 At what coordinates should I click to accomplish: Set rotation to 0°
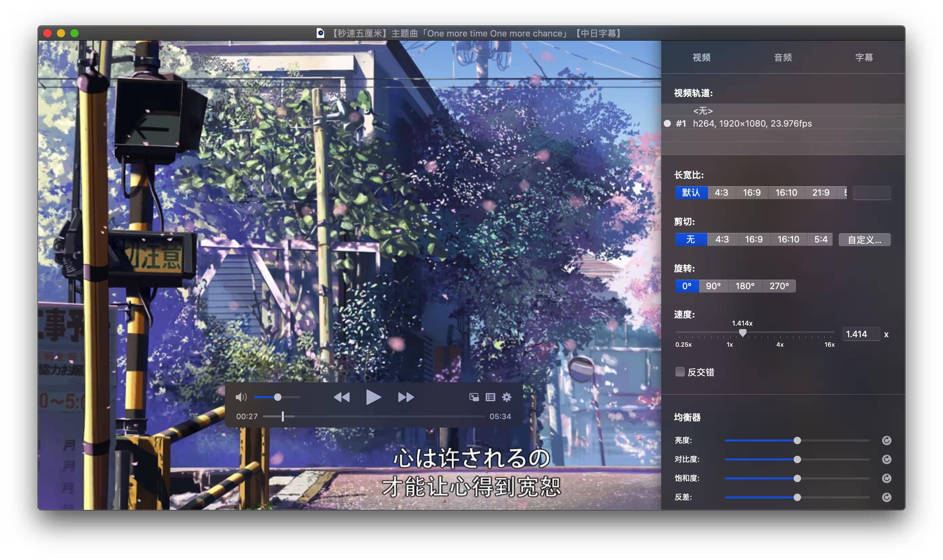click(x=687, y=286)
